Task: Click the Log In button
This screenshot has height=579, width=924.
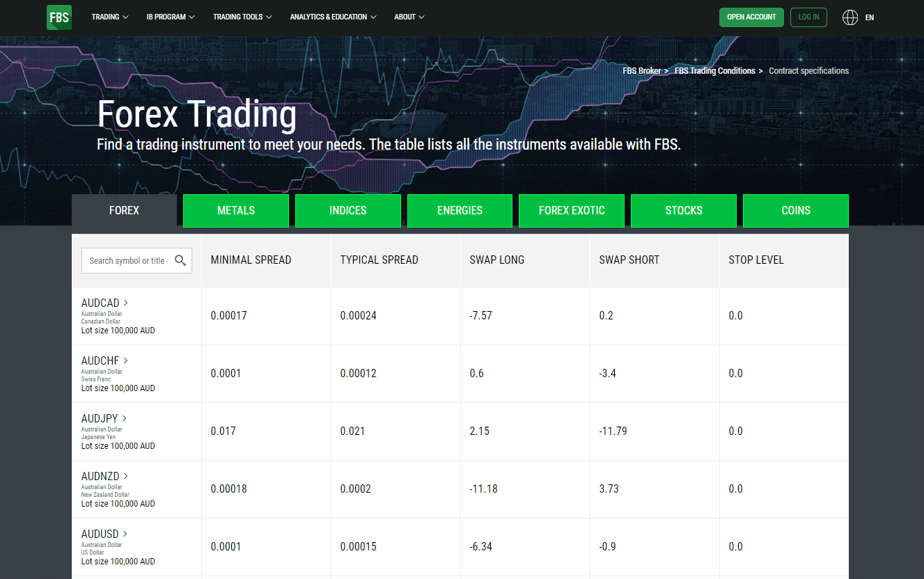Action: point(808,17)
